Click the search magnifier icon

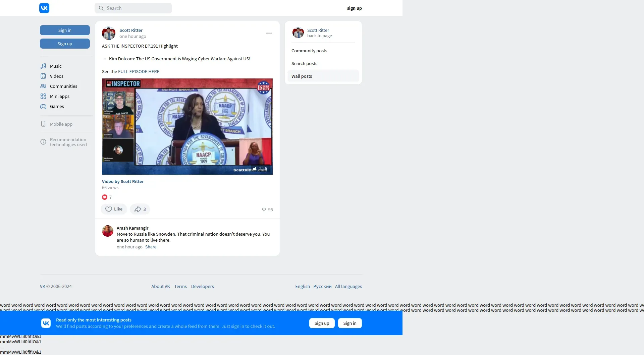click(x=101, y=8)
